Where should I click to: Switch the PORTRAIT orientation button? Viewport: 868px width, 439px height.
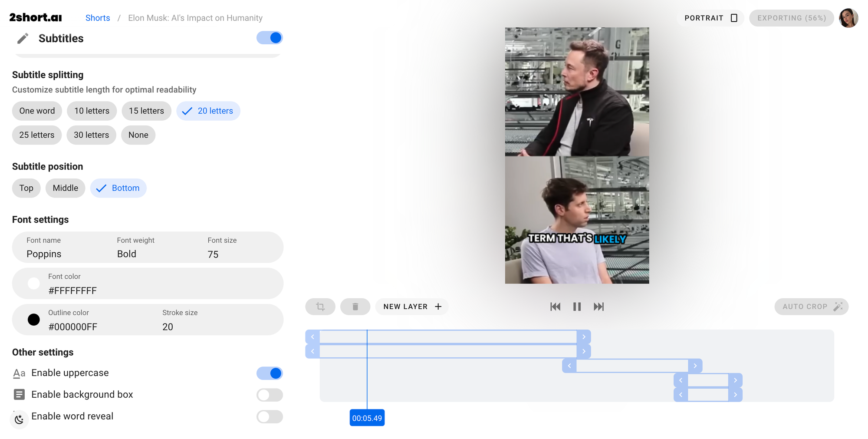click(x=711, y=18)
